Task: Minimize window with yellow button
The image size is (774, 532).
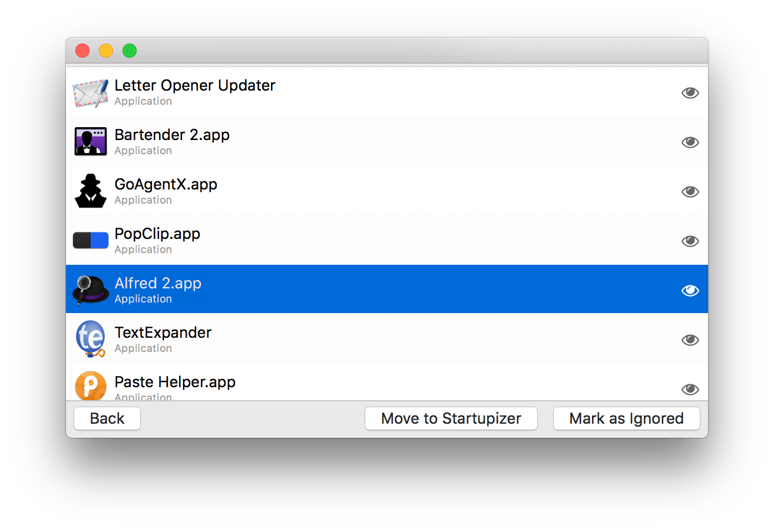Action: pos(106,51)
